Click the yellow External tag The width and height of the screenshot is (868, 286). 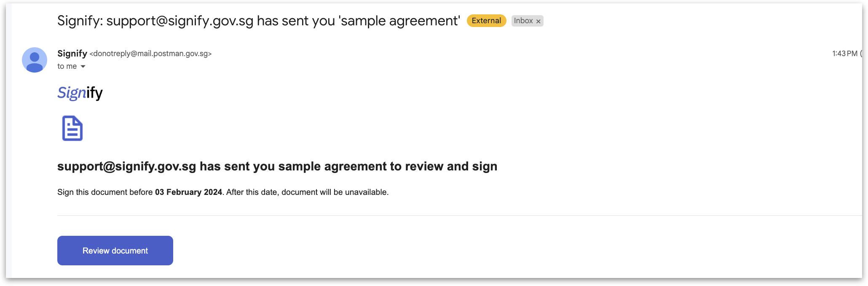click(x=486, y=21)
